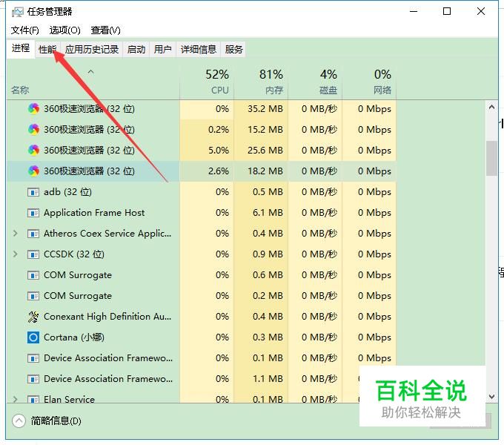
Task: Click the Elan Service process icon
Action: tap(33, 400)
